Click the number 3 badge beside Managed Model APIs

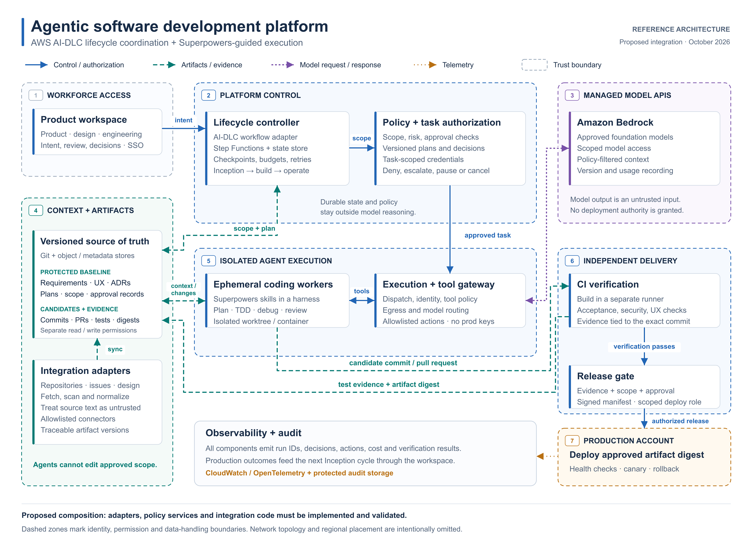coord(572,95)
